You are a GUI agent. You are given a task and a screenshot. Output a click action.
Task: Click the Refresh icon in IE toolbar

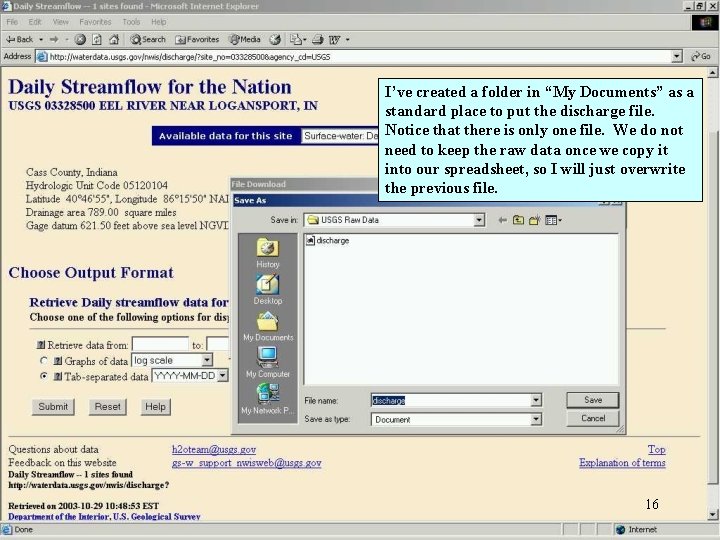pyautogui.click(x=97, y=39)
